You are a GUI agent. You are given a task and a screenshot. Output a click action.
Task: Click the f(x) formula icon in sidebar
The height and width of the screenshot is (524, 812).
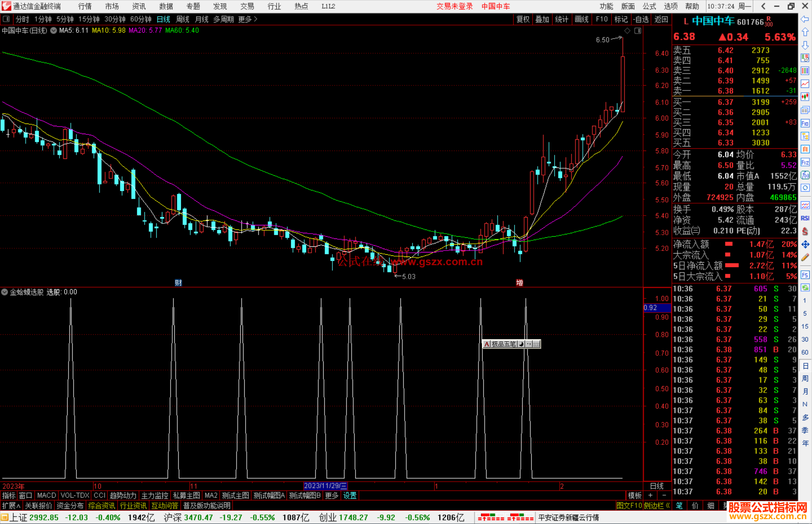[x=805, y=175]
